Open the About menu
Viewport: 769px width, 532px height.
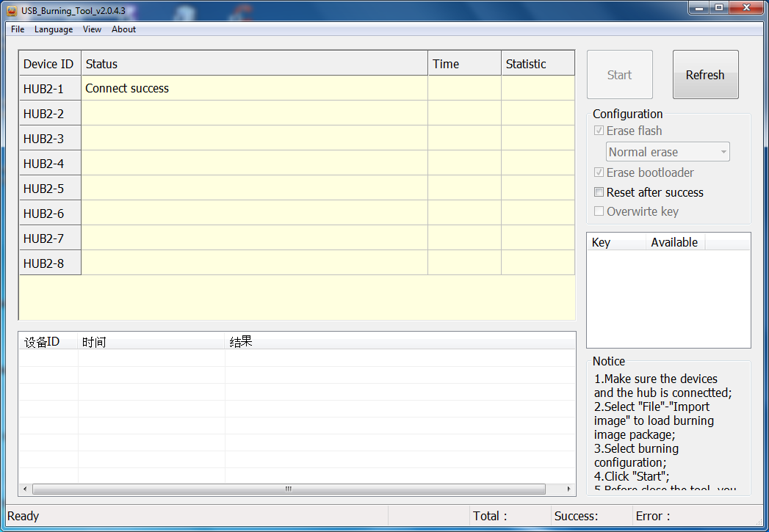click(123, 29)
